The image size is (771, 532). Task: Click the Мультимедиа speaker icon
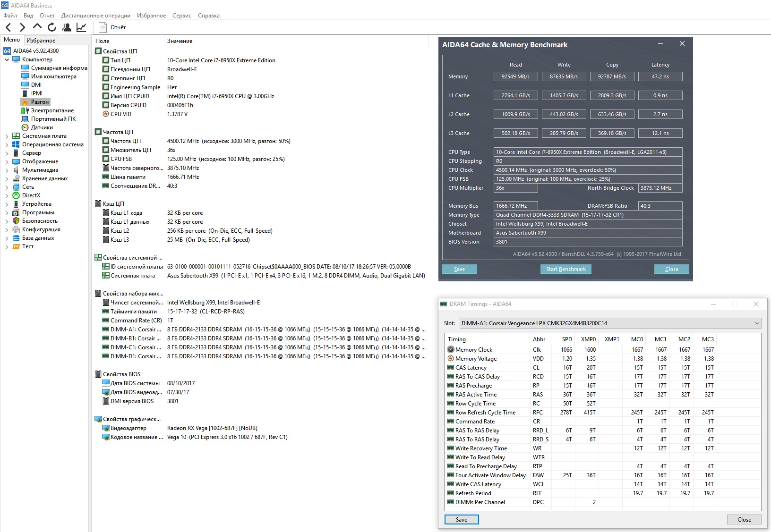coord(16,170)
